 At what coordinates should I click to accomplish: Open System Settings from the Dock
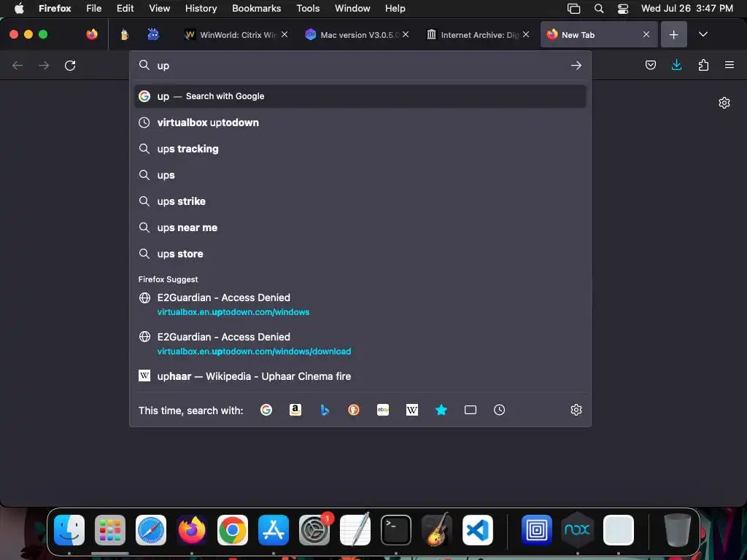(314, 530)
